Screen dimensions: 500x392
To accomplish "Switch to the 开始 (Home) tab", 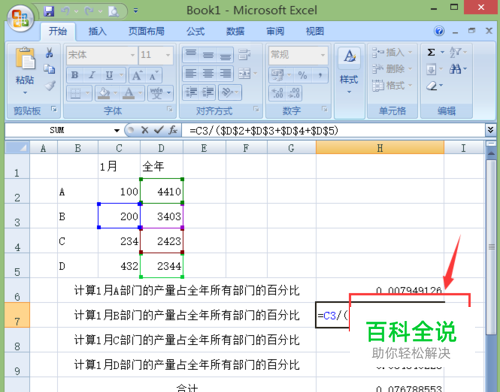I will (x=58, y=31).
